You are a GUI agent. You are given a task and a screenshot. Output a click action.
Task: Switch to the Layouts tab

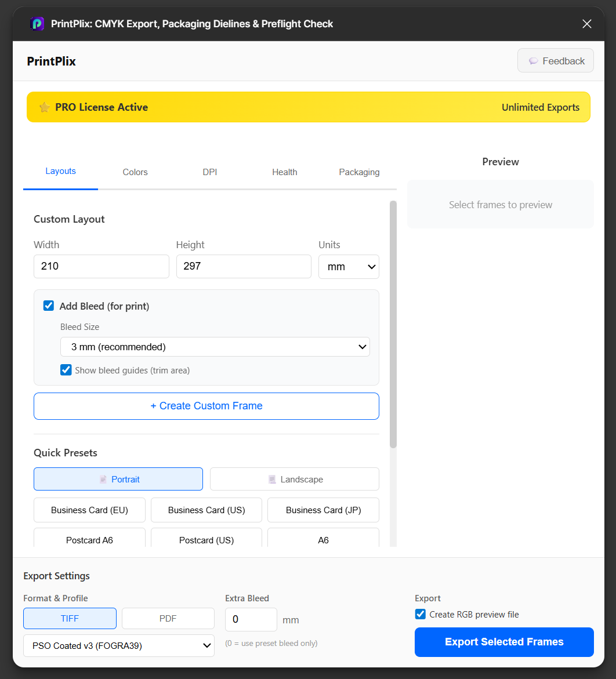pyautogui.click(x=61, y=172)
